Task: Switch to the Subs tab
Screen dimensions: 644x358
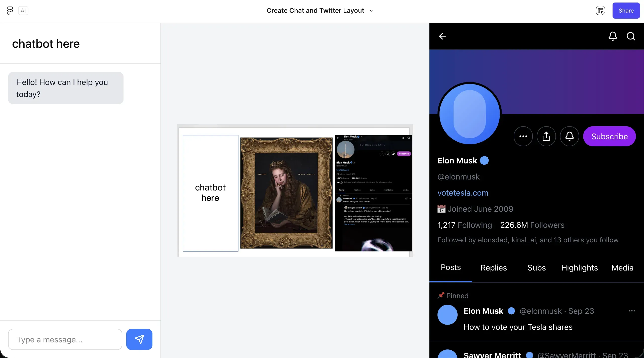Action: pos(537,268)
